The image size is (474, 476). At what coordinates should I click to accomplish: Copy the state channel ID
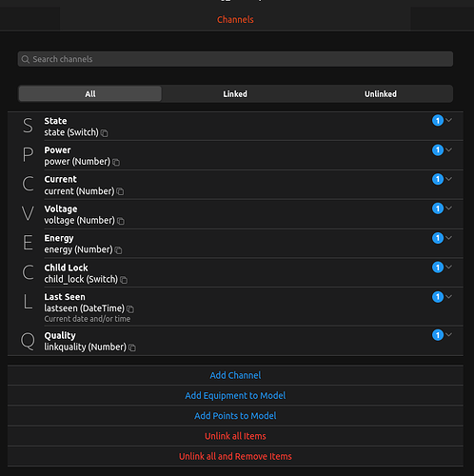(105, 133)
